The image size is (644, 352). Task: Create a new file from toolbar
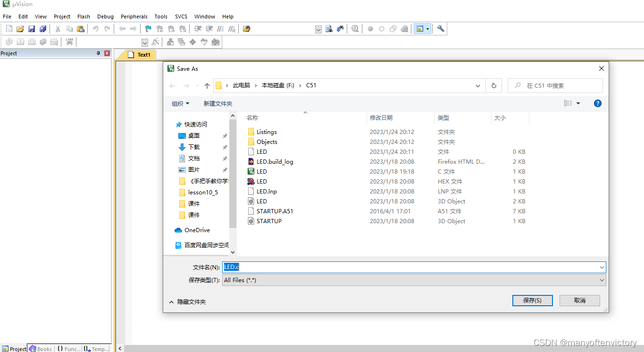tap(9, 29)
